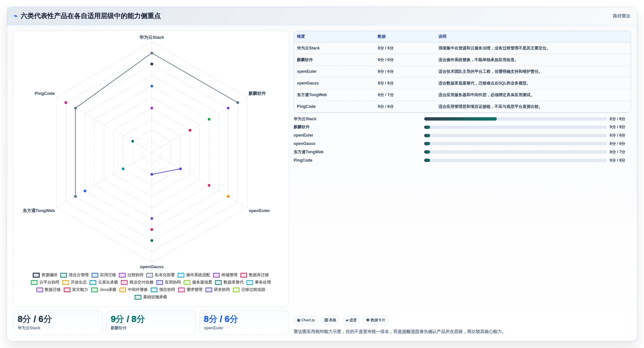The height and width of the screenshot is (348, 644).
Task: Select the openEuler table row name
Action: click(x=307, y=71)
